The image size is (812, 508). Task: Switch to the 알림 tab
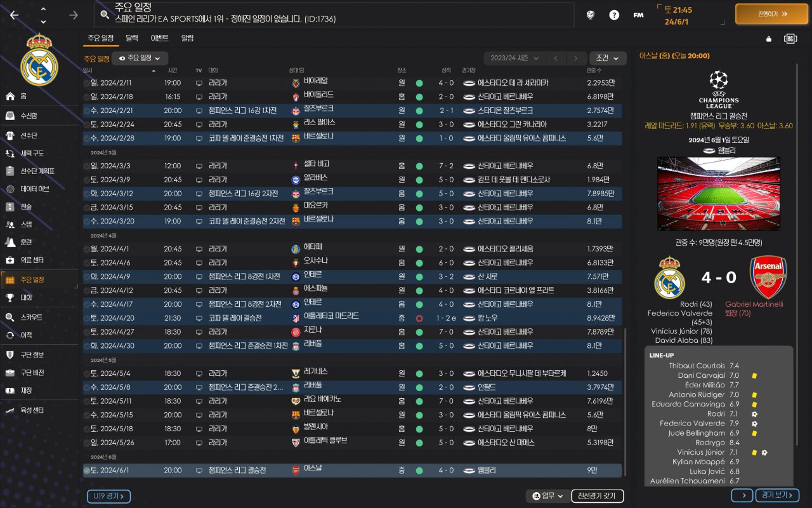[x=187, y=38]
